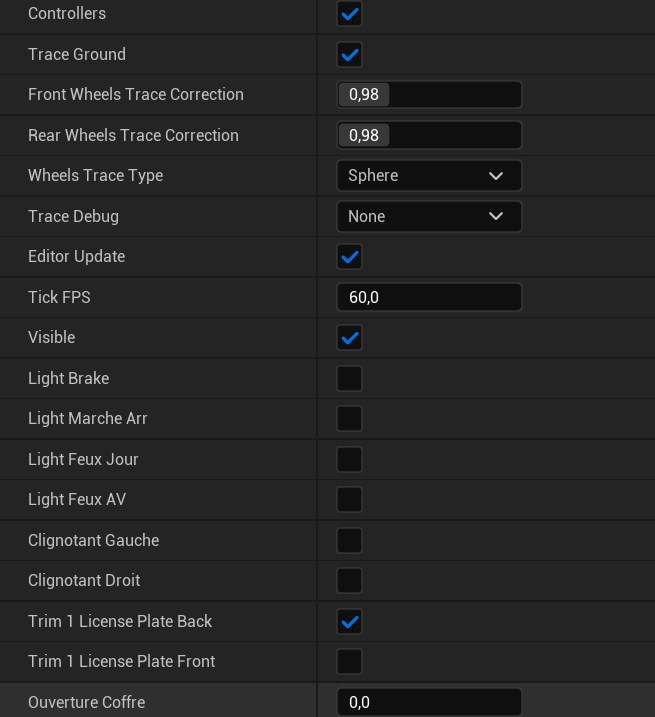Turn on Light Feux AV checkbox

349,500
